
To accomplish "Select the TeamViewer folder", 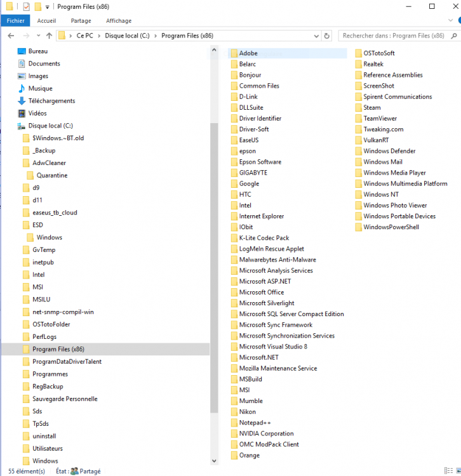I will pyautogui.click(x=380, y=119).
